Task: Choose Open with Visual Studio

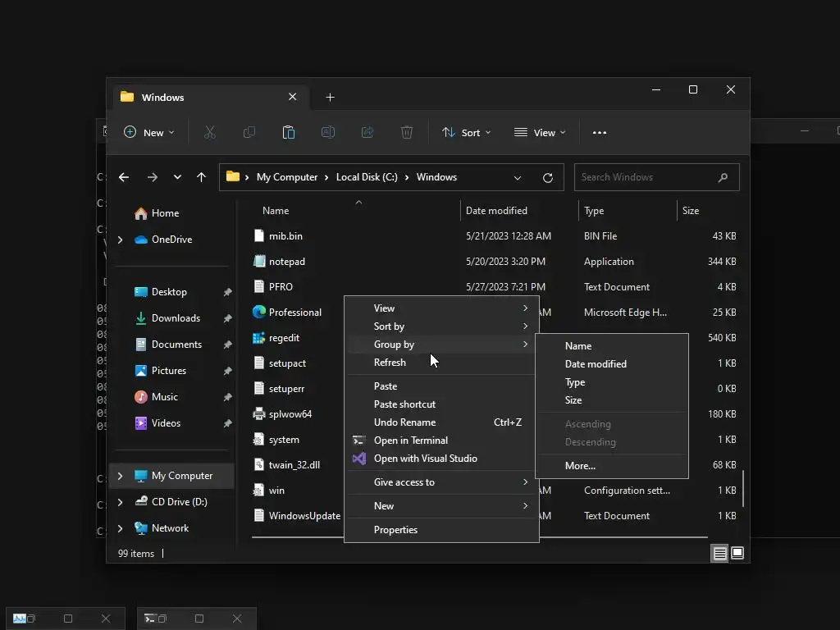Action: click(x=441, y=459)
